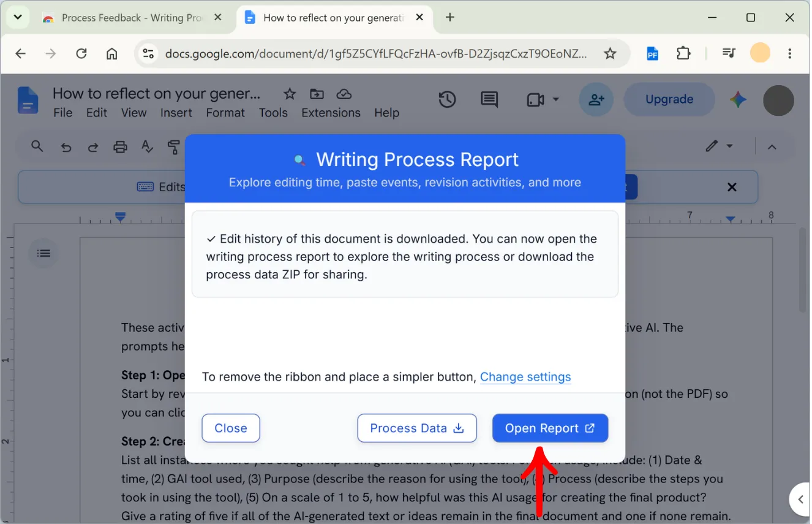
Task: Open the Process Feedback extension icon
Action: (653, 54)
